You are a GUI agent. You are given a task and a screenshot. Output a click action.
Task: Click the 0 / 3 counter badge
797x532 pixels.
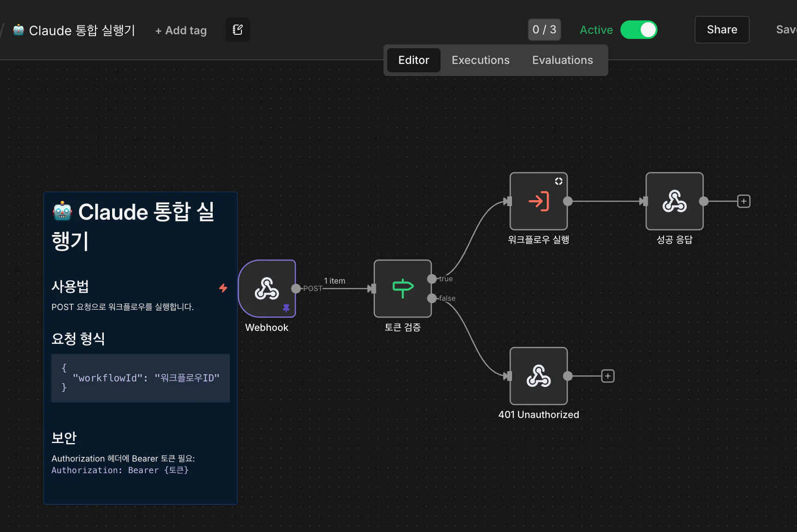[x=544, y=30]
